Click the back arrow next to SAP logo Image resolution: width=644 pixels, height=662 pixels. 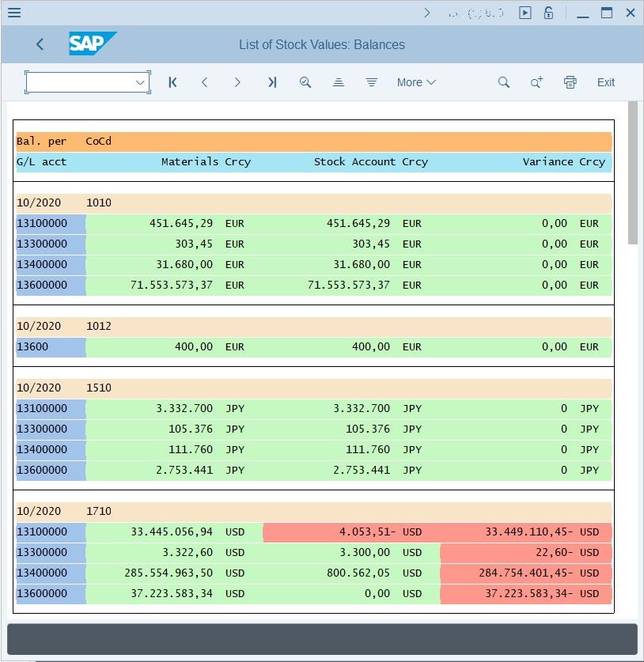[40, 44]
